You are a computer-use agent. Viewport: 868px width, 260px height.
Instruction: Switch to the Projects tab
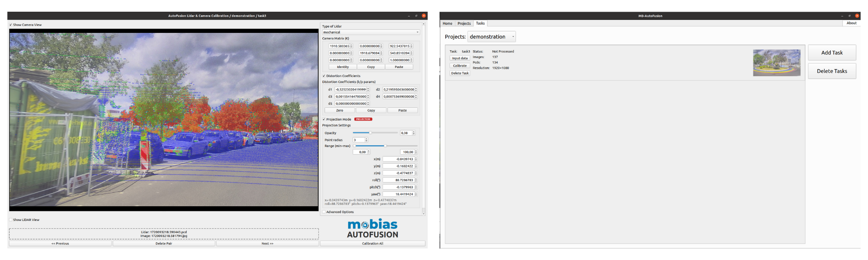(x=464, y=23)
